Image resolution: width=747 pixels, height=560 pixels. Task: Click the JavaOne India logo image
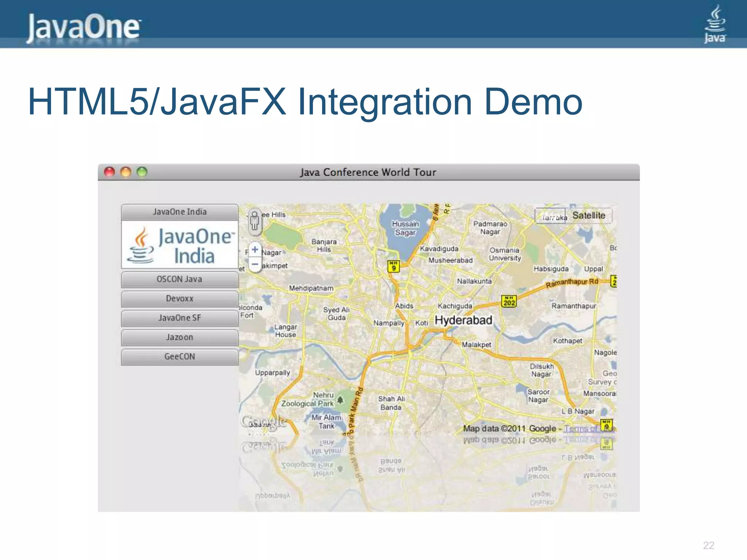[x=180, y=245]
